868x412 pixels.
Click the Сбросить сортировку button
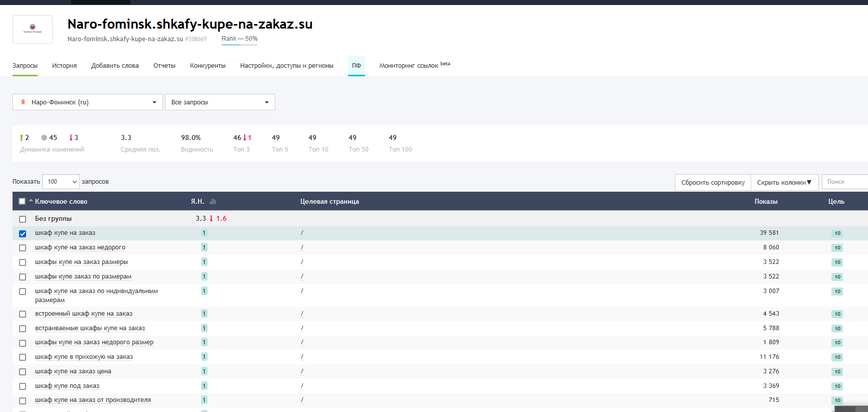(713, 182)
